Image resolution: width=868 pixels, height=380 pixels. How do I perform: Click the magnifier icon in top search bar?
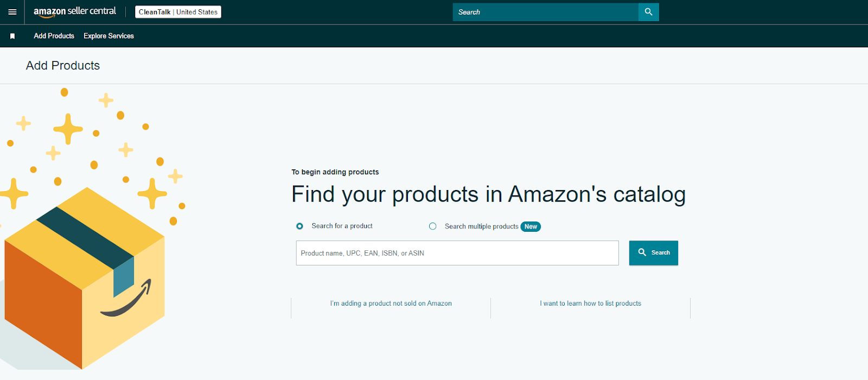(x=648, y=12)
